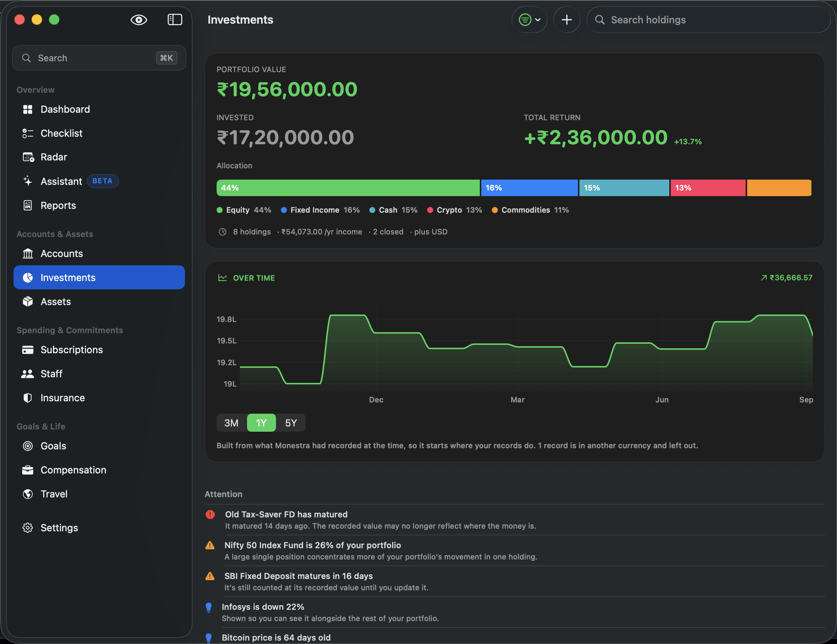Screen dimensions: 837x644
Task: Open the Staff section
Action: tap(99, 374)
